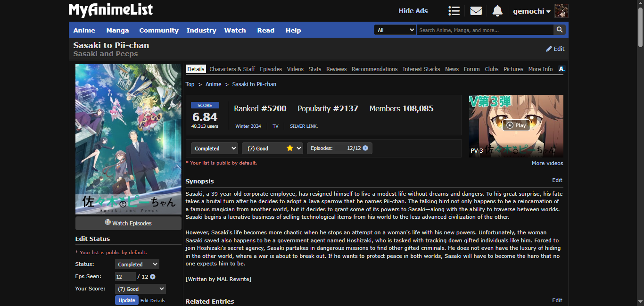This screenshot has width=644, height=306.
Task: Click the search magnifier button
Action: coord(559,30)
